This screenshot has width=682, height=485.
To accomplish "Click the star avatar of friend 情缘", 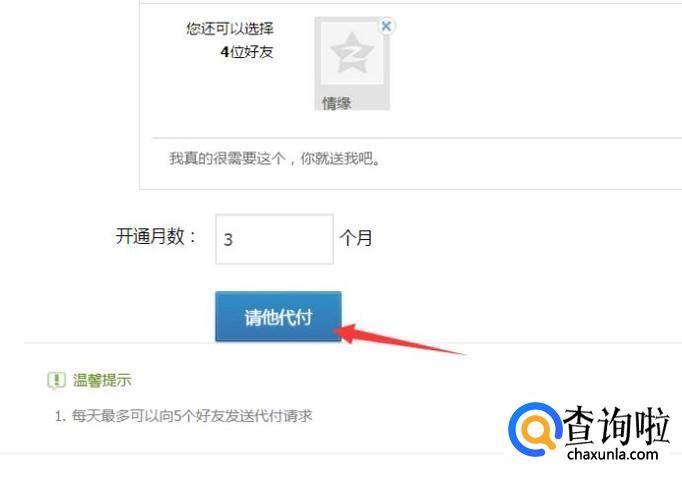I will [352, 53].
